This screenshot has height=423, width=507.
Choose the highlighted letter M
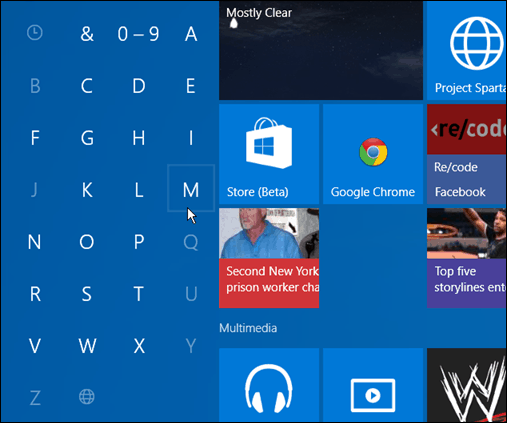pyautogui.click(x=191, y=188)
